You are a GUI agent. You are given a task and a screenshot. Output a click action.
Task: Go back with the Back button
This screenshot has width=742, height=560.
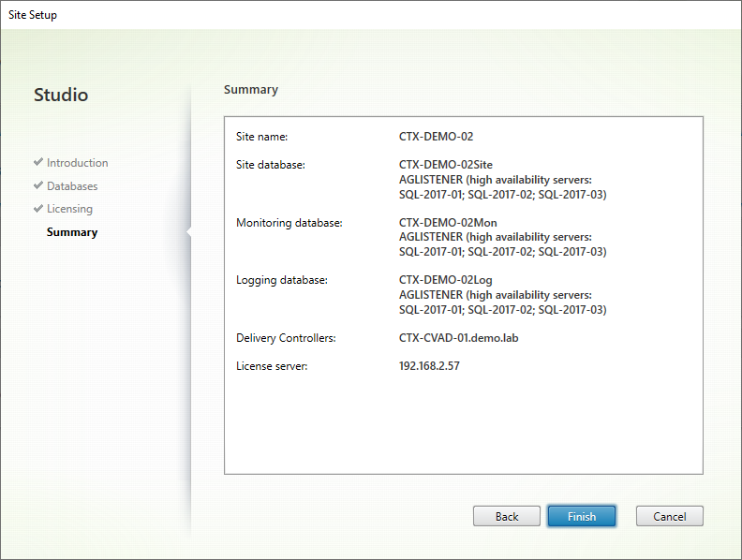click(x=506, y=516)
